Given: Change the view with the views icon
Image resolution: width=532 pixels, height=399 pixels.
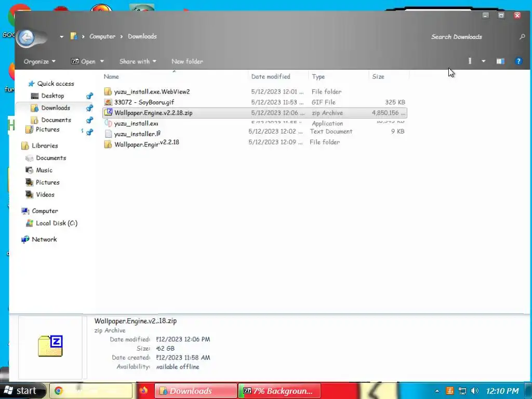Looking at the screenshot, I should 470,61.
